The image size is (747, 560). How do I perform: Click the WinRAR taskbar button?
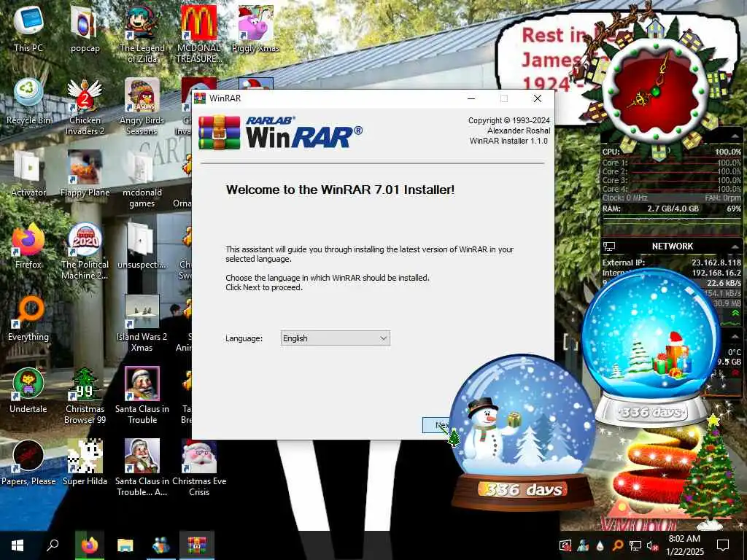(197, 545)
